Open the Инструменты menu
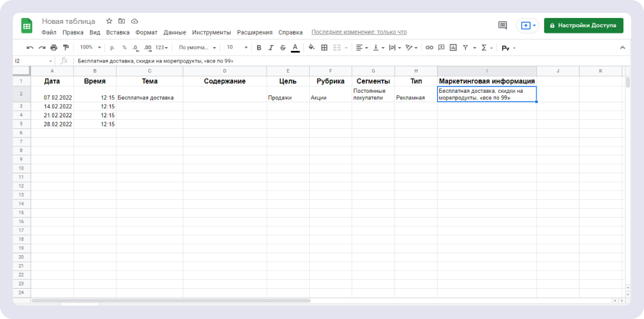This screenshot has height=319, width=644. 211,32
